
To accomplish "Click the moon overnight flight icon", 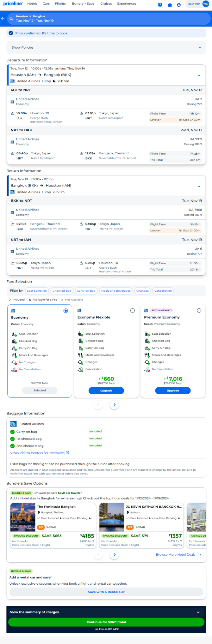I will 54,81.
